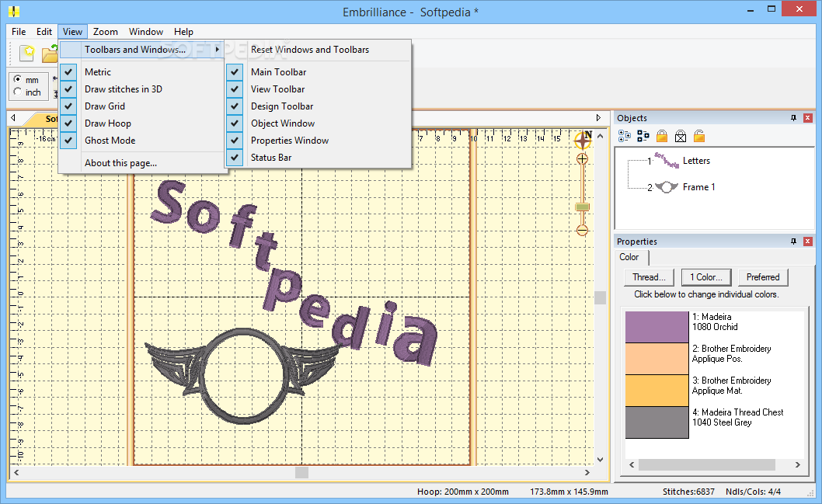Select Frame 1 in the Objects tree
822x504 pixels.
(x=698, y=187)
